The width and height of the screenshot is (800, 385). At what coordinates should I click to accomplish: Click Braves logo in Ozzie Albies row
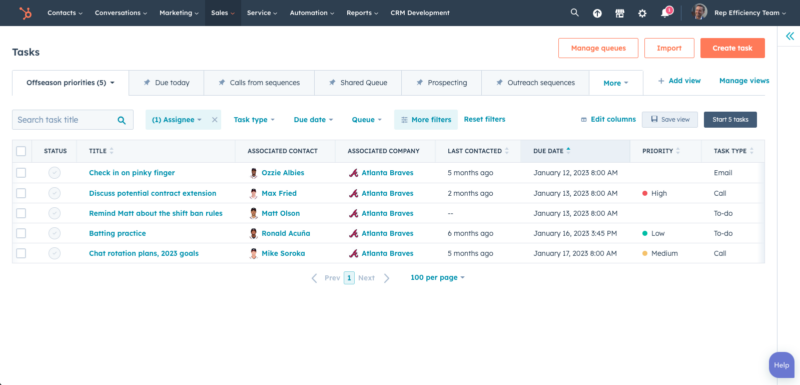pos(353,173)
